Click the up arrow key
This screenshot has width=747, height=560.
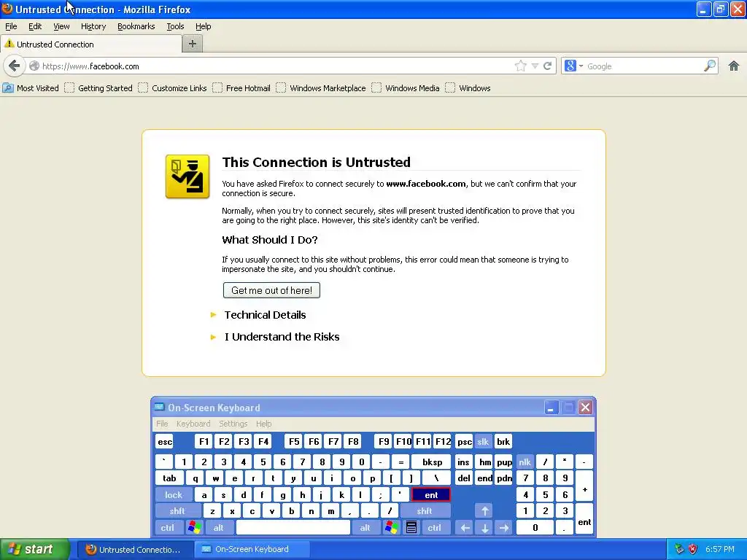pos(484,511)
